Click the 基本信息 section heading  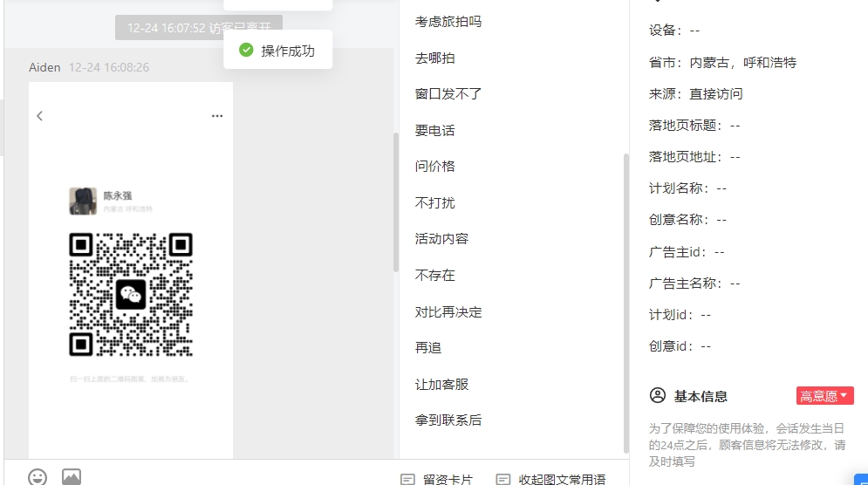click(x=701, y=396)
